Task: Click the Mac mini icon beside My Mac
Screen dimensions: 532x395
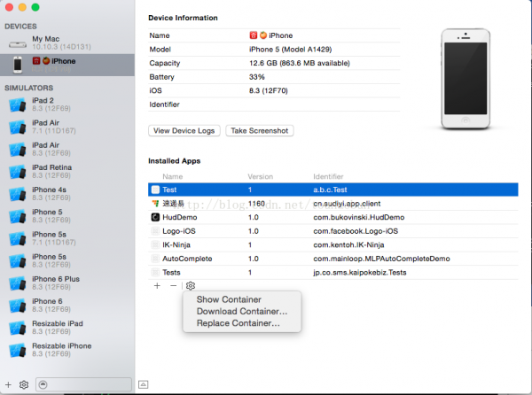Action: point(18,44)
